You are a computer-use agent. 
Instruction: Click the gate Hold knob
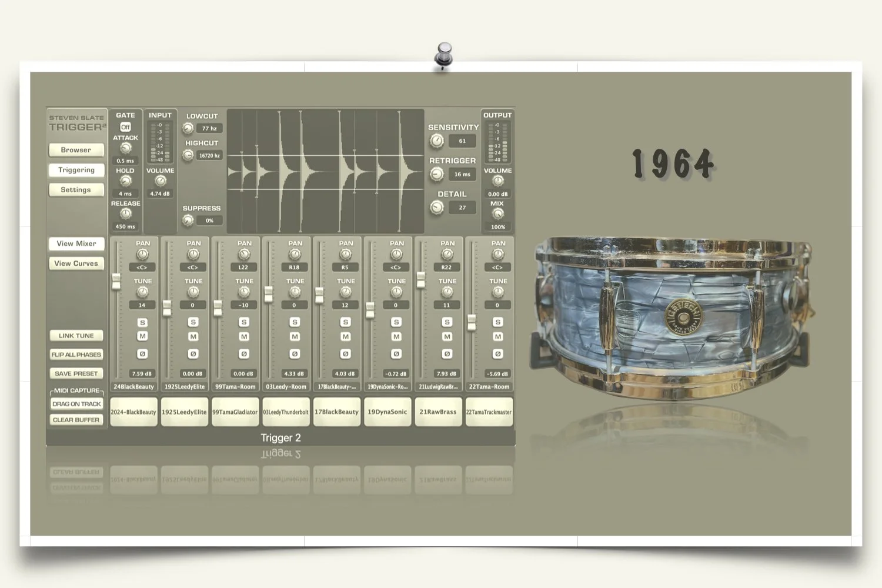(x=125, y=181)
